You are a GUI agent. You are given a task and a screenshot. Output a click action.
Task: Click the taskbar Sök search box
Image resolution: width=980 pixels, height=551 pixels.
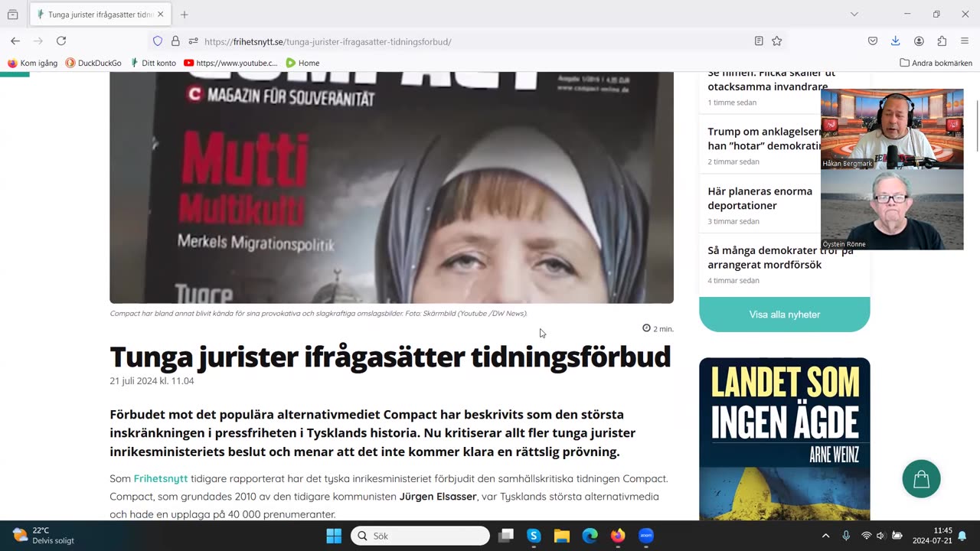(x=420, y=536)
